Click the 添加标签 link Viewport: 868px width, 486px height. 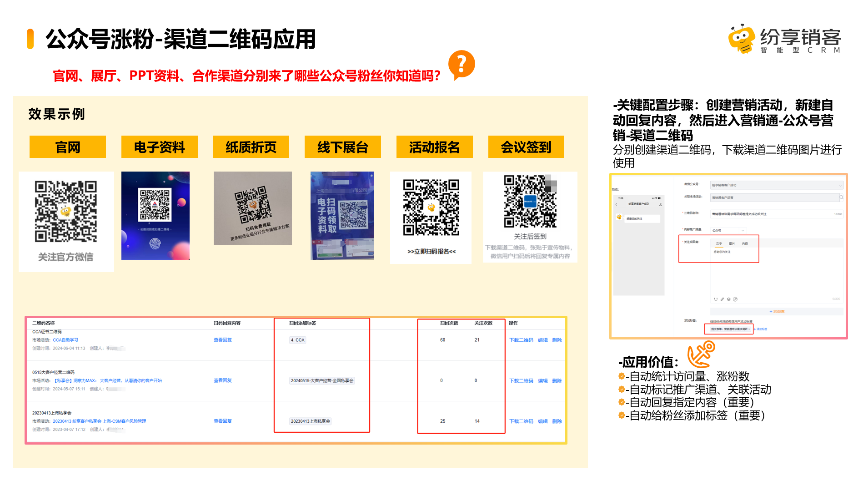click(760, 329)
